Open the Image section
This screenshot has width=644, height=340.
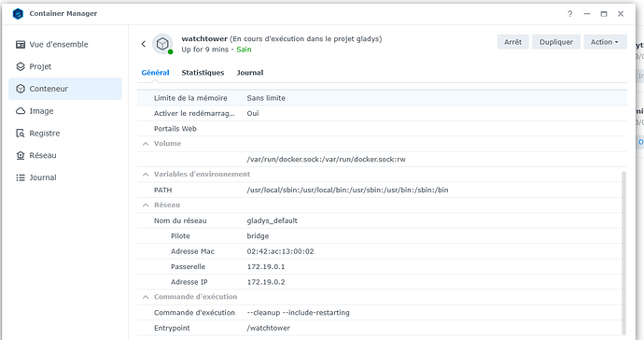pyautogui.click(x=65, y=111)
